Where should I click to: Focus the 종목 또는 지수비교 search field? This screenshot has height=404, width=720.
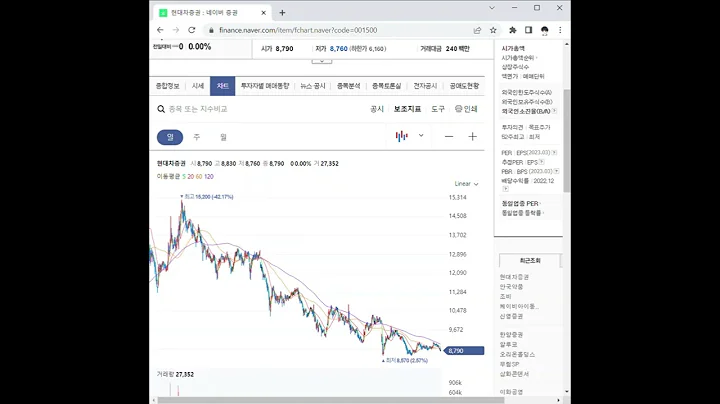pos(198,109)
